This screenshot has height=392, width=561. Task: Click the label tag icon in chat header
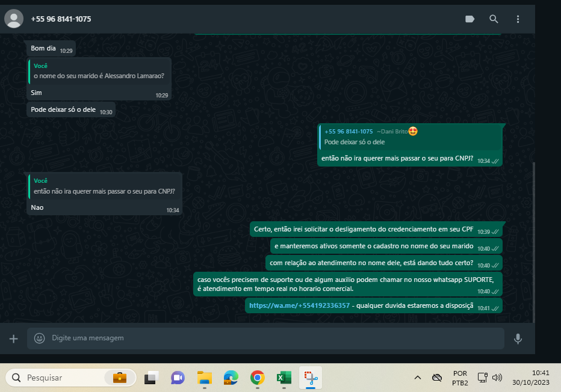(x=470, y=19)
